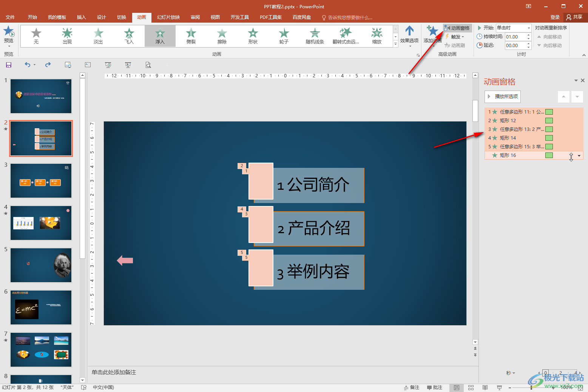
Task: Open the 开始 start timing dropdown
Action: [514, 28]
